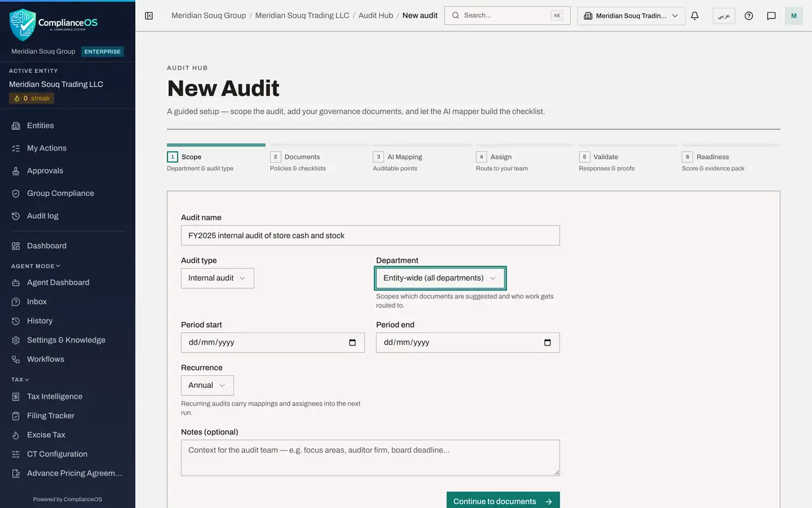Open Settings & Knowledge in sidebar

click(67, 340)
